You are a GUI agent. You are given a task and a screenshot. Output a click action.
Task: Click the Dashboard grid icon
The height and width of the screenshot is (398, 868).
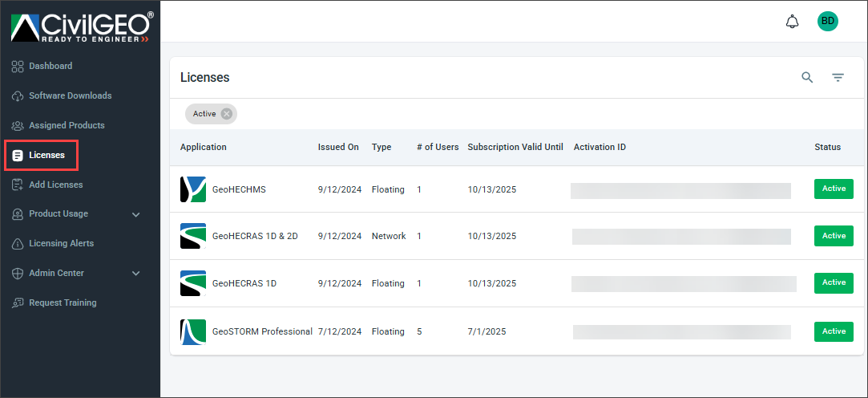point(17,66)
